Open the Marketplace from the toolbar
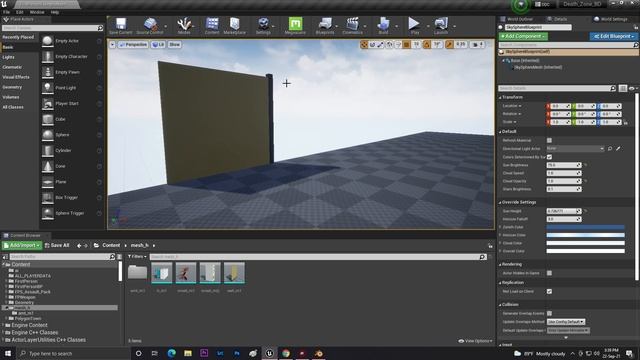 tap(235, 24)
